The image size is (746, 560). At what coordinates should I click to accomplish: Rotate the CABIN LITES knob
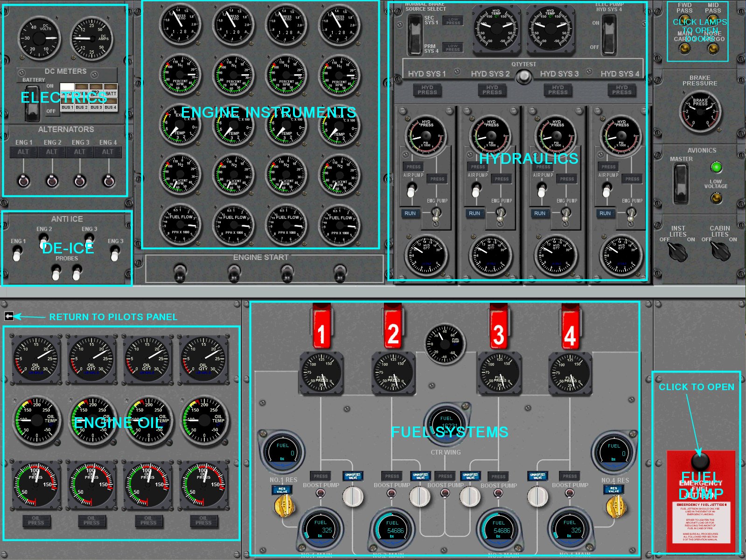[720, 251]
